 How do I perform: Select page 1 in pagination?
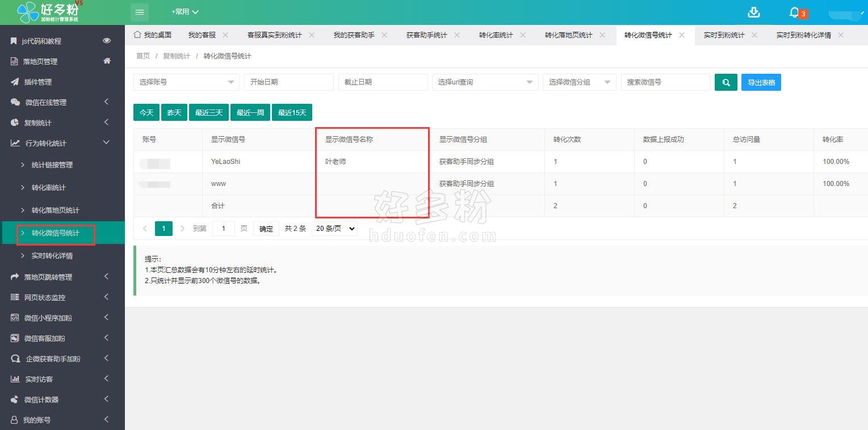[x=163, y=229]
